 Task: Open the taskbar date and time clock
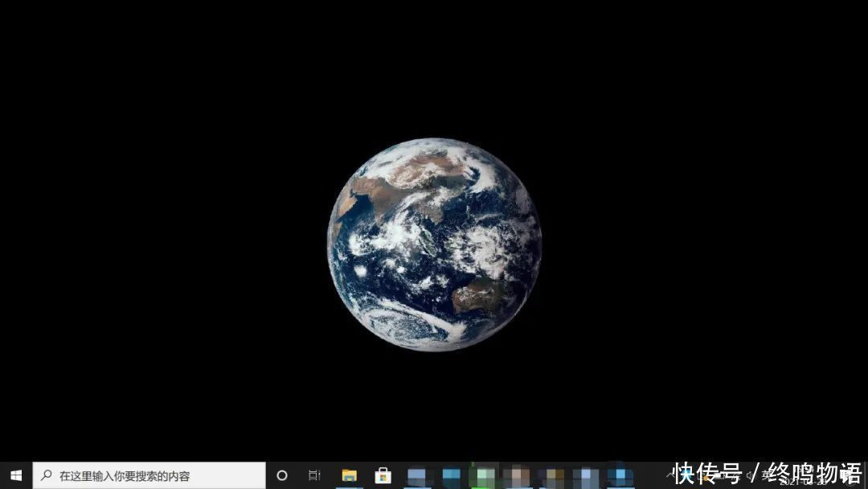point(804,475)
